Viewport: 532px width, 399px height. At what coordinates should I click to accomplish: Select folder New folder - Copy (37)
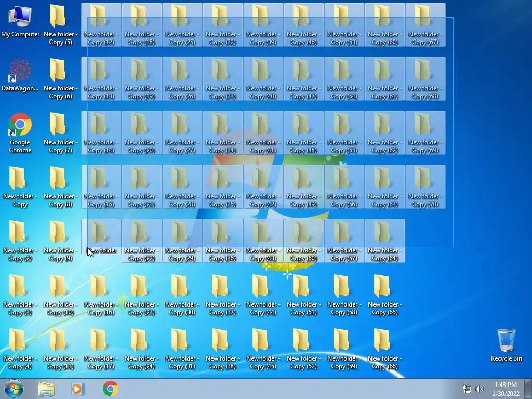(222, 295)
